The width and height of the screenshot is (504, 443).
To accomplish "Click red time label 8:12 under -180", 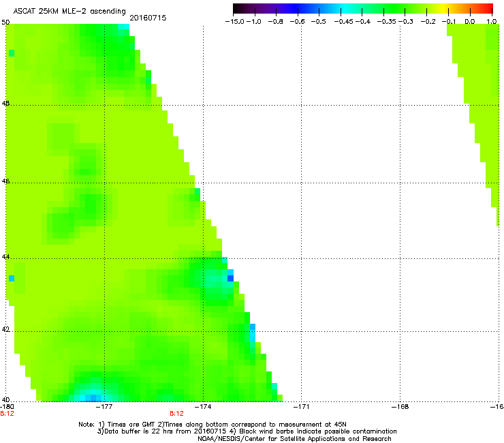I will pos(7,414).
